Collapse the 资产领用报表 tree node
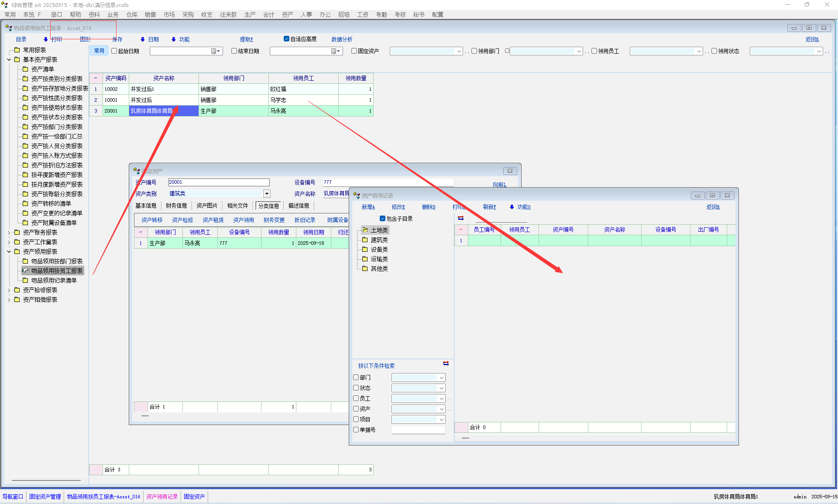The height and width of the screenshot is (504, 838). click(x=9, y=251)
